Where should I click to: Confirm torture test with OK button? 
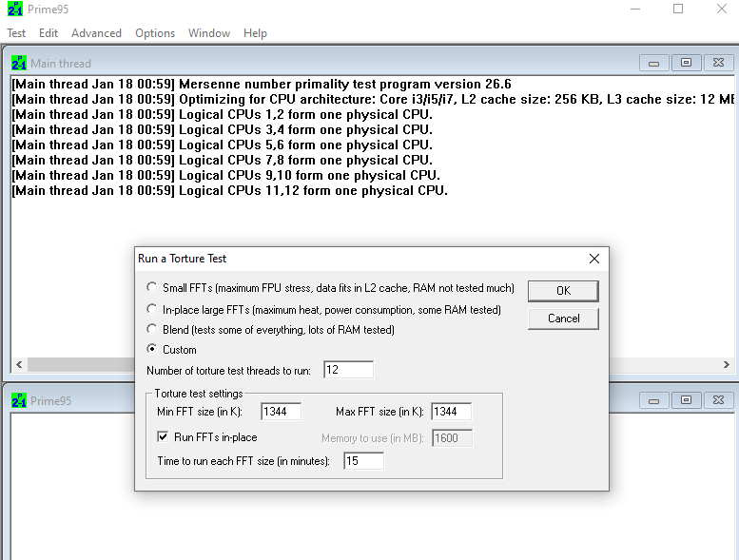click(x=563, y=291)
